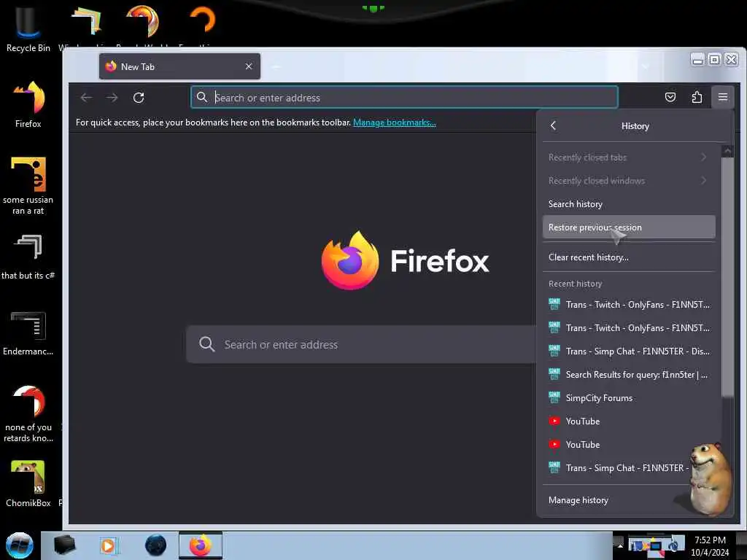The height and width of the screenshot is (560, 747).
Task: Expand Recently closed tabs
Action: click(x=628, y=157)
